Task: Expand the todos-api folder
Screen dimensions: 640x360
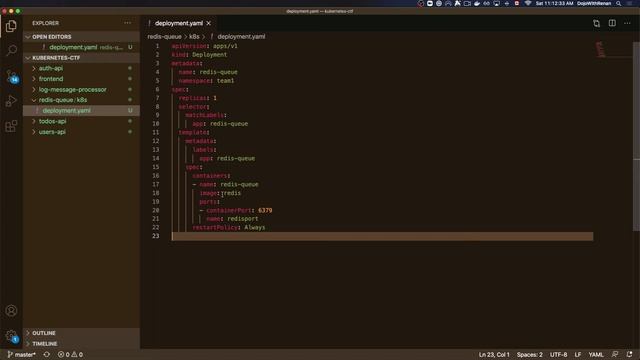Action: [x=81, y=121]
